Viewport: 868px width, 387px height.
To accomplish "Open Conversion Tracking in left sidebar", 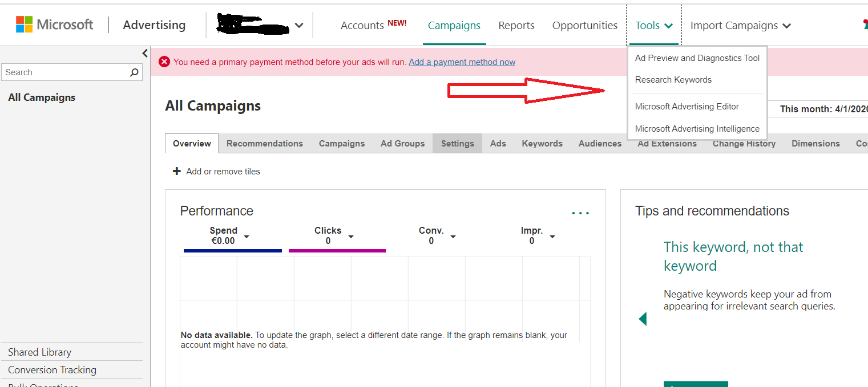I will coord(53,370).
